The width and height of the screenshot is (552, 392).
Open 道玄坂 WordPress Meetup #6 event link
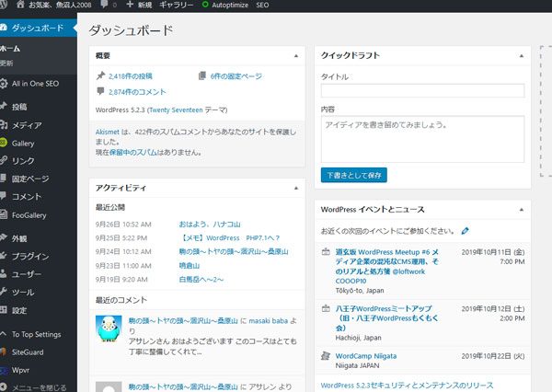pos(387,267)
